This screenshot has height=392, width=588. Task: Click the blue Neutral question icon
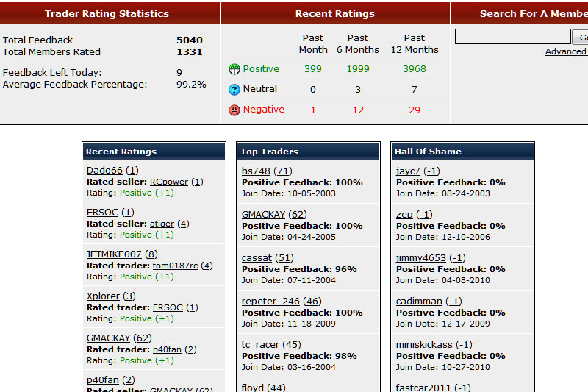[234, 89]
